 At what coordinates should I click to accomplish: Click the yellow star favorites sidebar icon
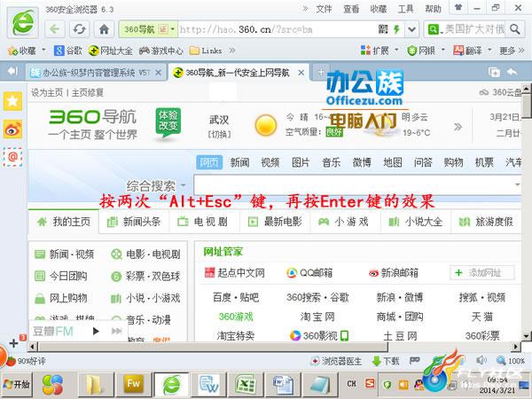pos(13,101)
